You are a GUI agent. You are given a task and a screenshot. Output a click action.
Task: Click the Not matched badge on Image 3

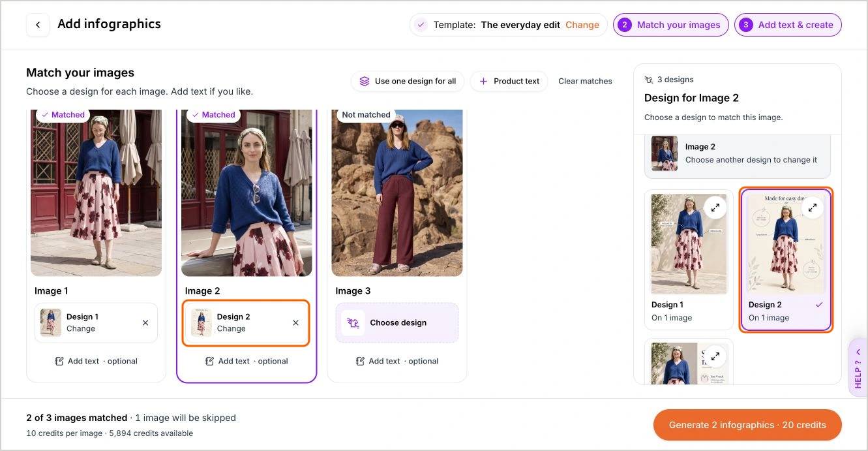click(366, 115)
